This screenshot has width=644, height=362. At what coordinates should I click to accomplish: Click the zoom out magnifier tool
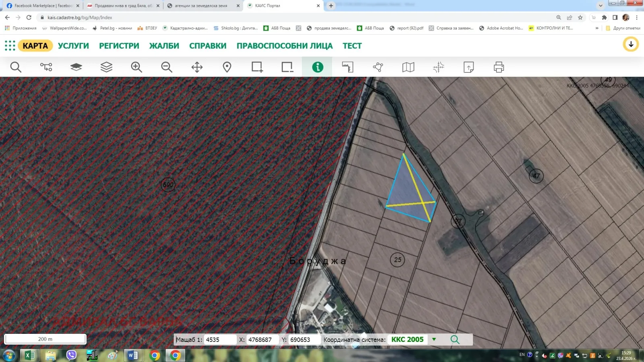coord(167,67)
